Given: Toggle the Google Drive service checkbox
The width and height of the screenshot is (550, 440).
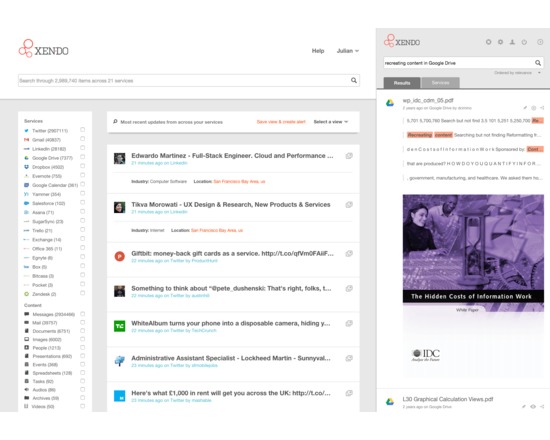Looking at the screenshot, I should 82,157.
